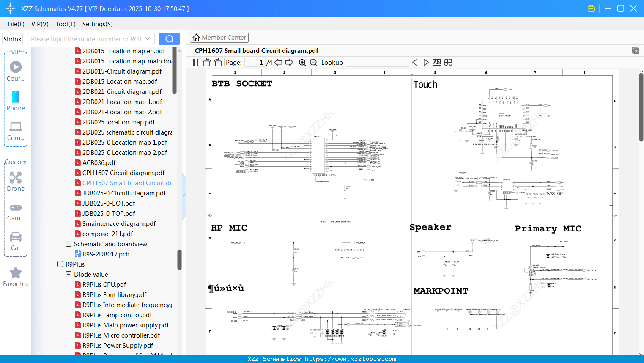Click the Shrink button
This screenshot has width=644, height=363.
(x=13, y=39)
